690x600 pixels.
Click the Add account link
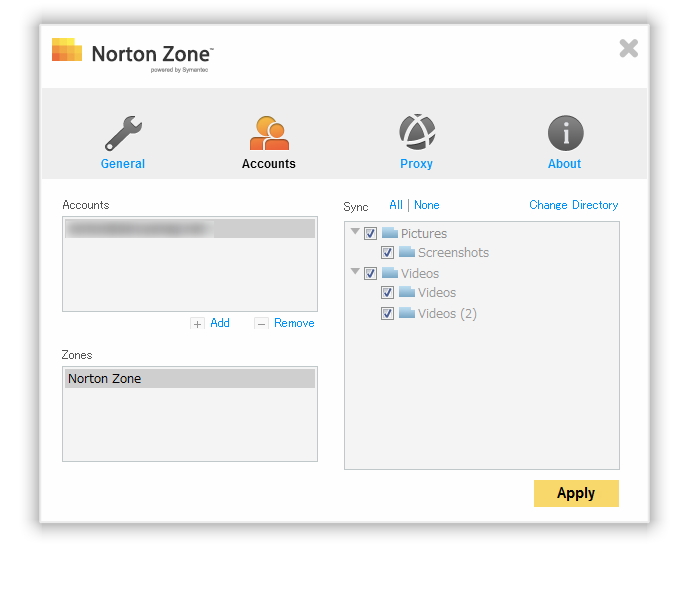click(x=220, y=323)
